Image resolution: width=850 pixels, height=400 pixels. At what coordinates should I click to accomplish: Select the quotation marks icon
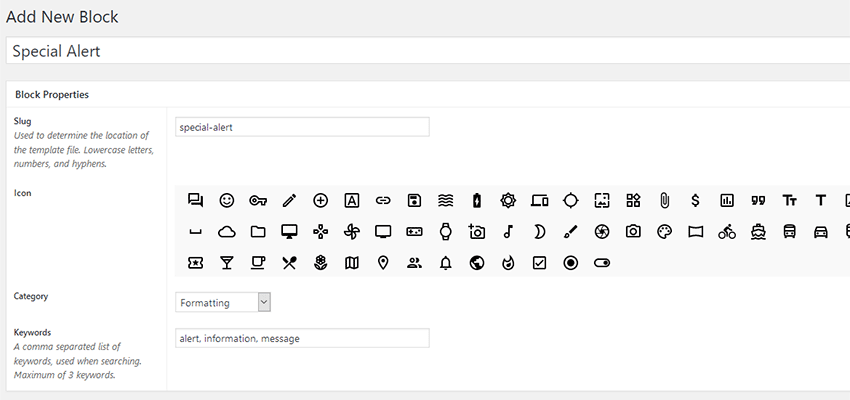point(758,200)
